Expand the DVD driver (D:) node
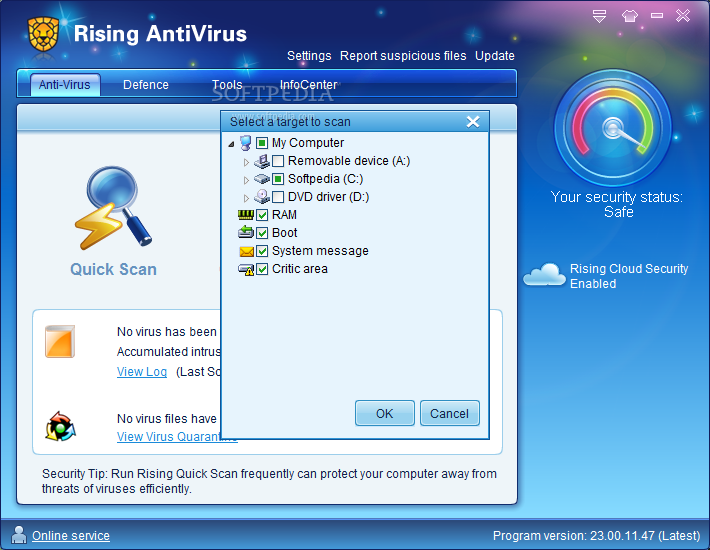The width and height of the screenshot is (710, 550). (246, 198)
